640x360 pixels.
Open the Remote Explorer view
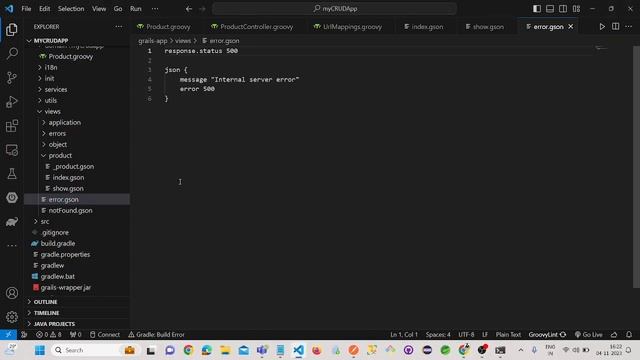pos(12,150)
